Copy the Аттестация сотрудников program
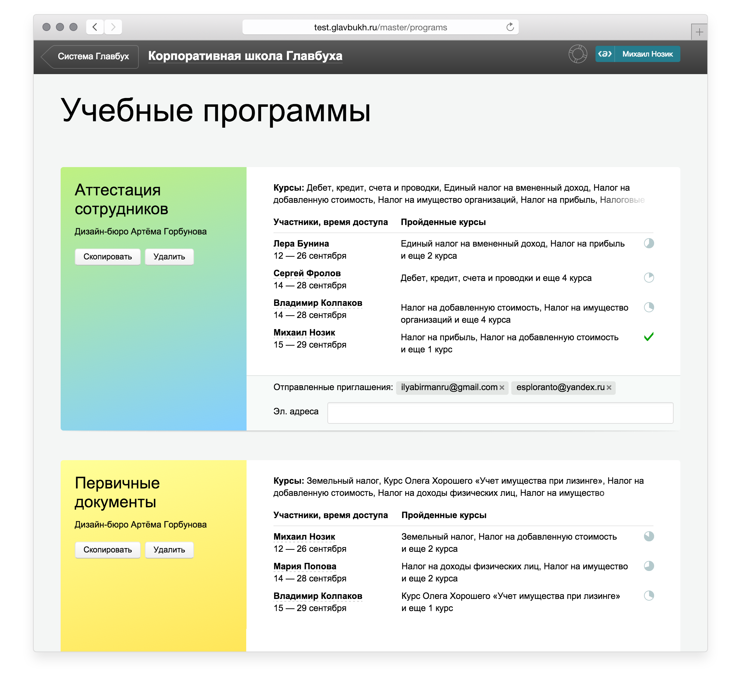The width and height of the screenshot is (741, 700). coord(107,257)
